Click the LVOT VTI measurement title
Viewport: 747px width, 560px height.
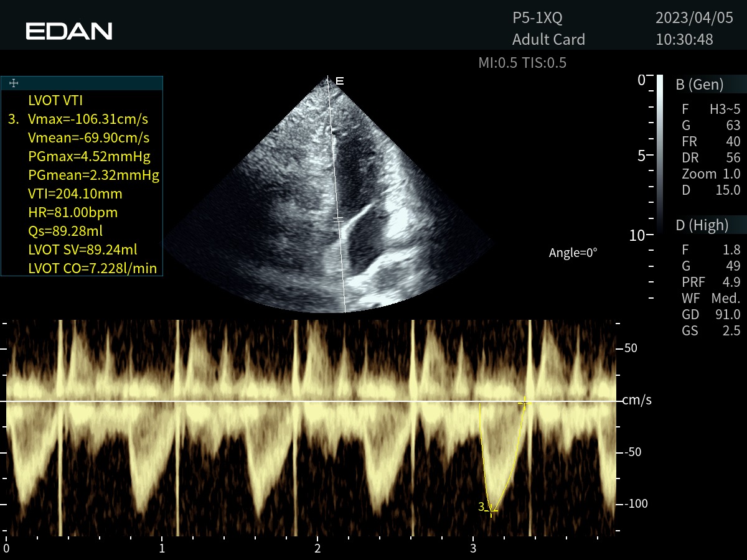pyautogui.click(x=55, y=101)
